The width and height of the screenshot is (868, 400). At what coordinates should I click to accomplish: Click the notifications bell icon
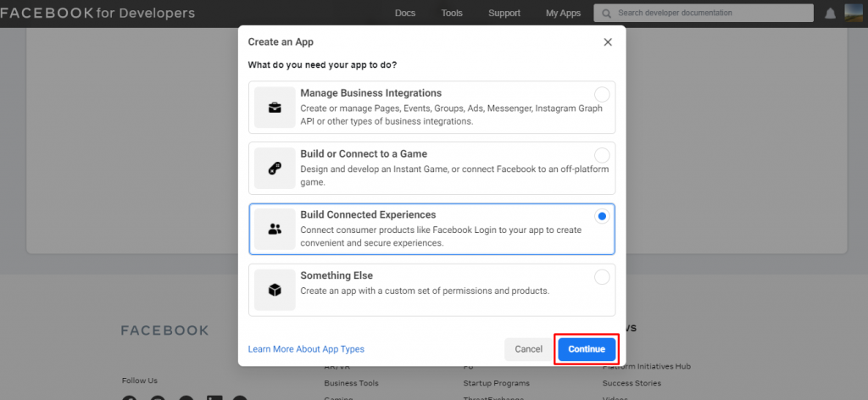[830, 14]
